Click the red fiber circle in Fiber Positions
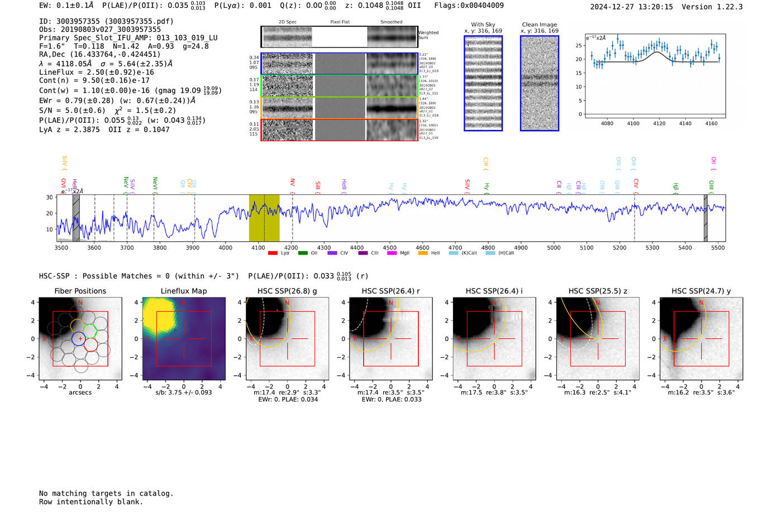Viewport: 782px width, 532px height. pos(91,345)
